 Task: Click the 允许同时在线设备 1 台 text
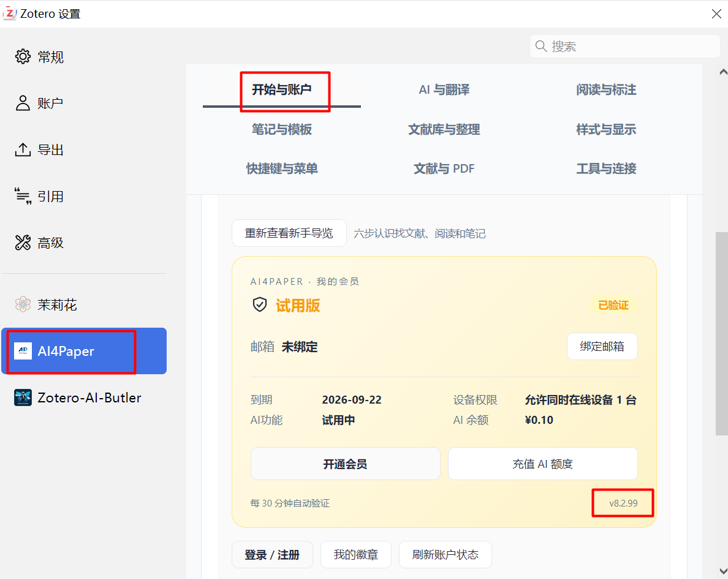(580, 399)
